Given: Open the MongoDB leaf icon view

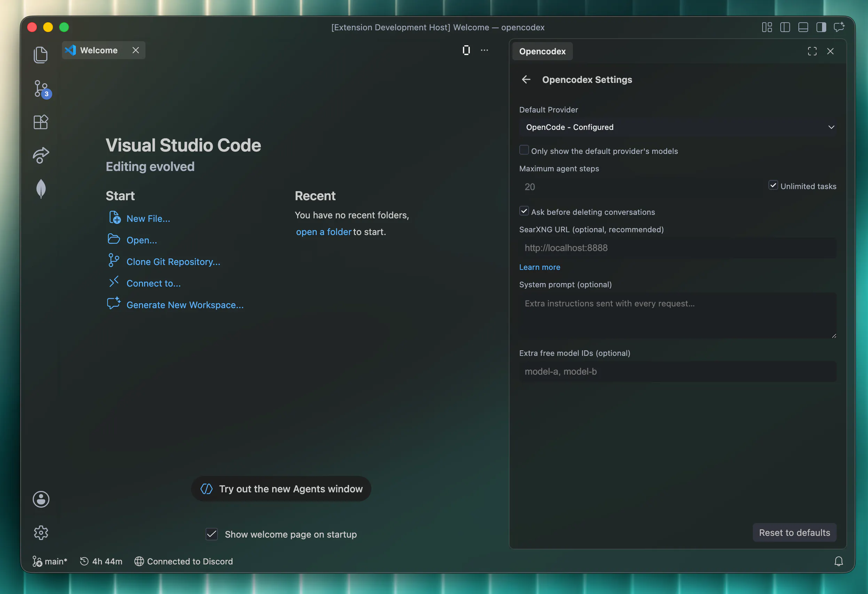Looking at the screenshot, I should pyautogui.click(x=41, y=189).
